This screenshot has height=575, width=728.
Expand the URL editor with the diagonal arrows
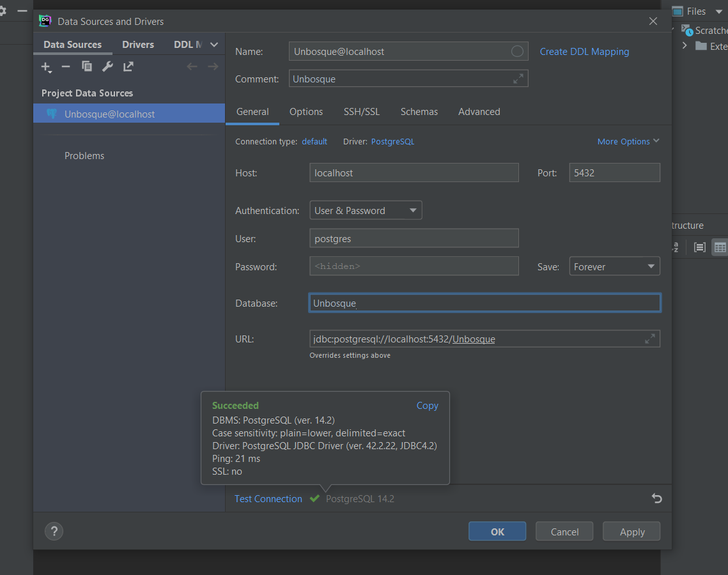(650, 339)
